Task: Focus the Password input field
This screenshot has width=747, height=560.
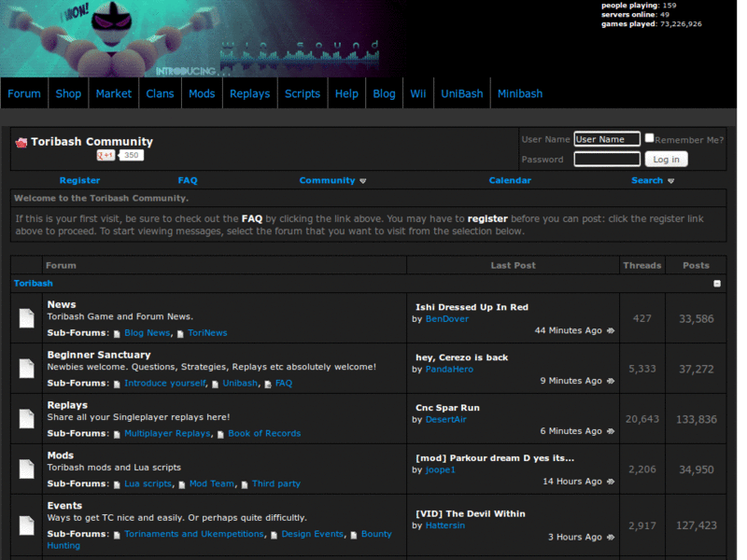Action: pos(607,159)
